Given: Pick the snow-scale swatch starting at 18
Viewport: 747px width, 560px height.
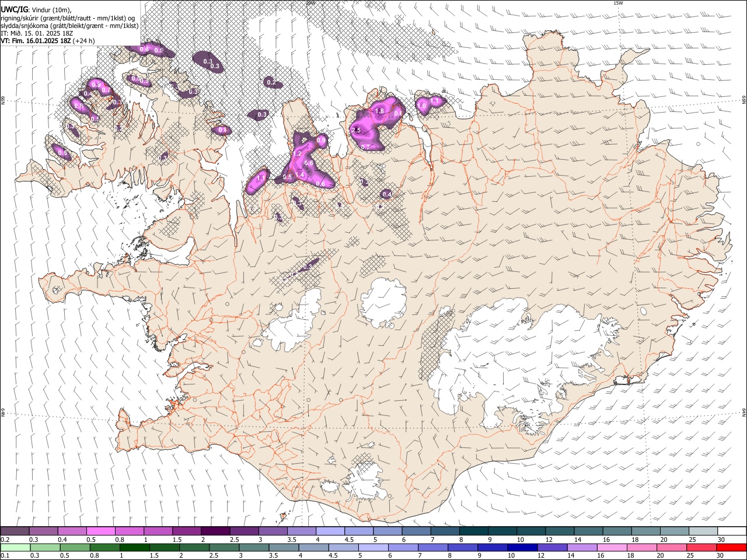Looking at the screenshot, I should point(646,531).
